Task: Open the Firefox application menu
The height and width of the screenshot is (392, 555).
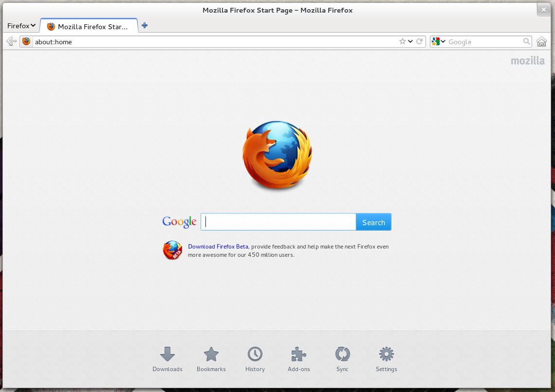Action: pyautogui.click(x=21, y=26)
